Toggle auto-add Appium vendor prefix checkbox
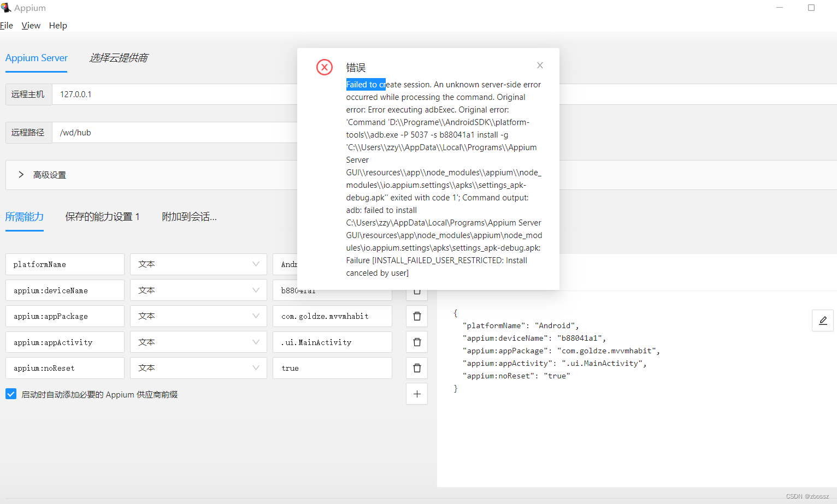The width and height of the screenshot is (837, 504). (x=11, y=394)
